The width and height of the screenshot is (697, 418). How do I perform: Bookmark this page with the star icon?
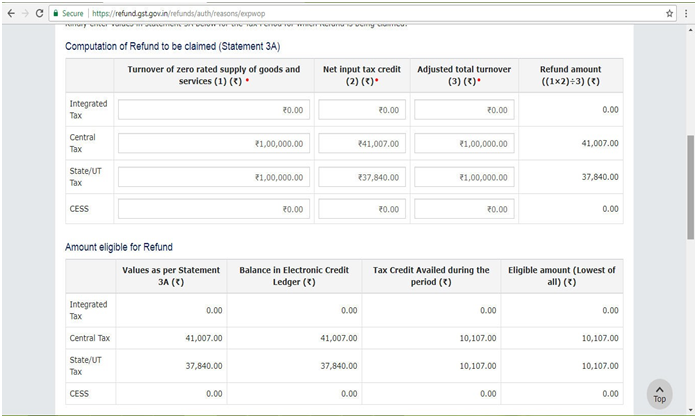669,14
